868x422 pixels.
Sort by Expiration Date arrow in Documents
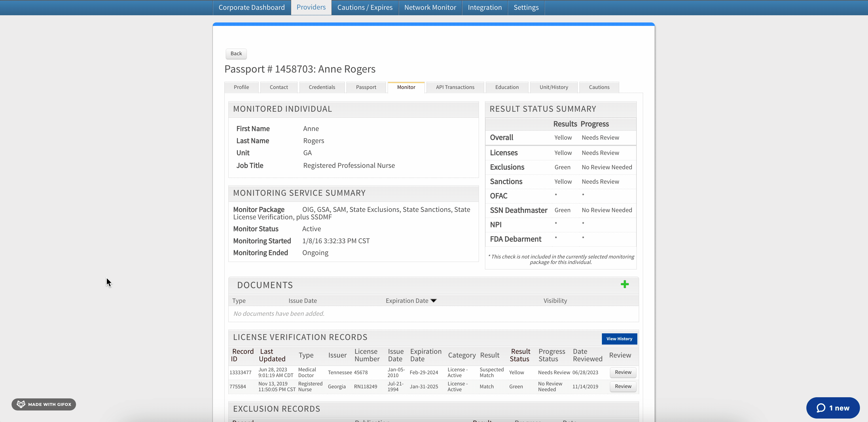click(x=433, y=301)
